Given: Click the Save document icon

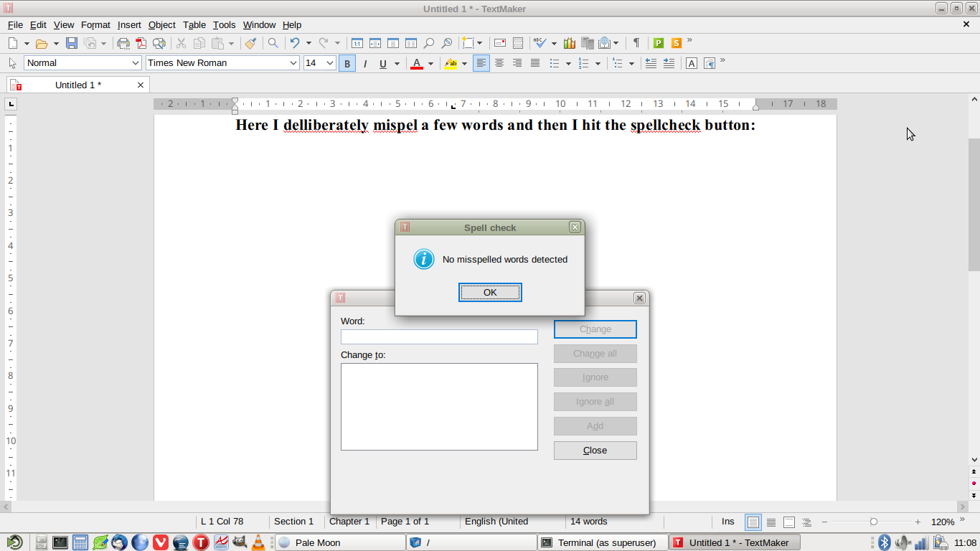Looking at the screenshot, I should click(72, 43).
